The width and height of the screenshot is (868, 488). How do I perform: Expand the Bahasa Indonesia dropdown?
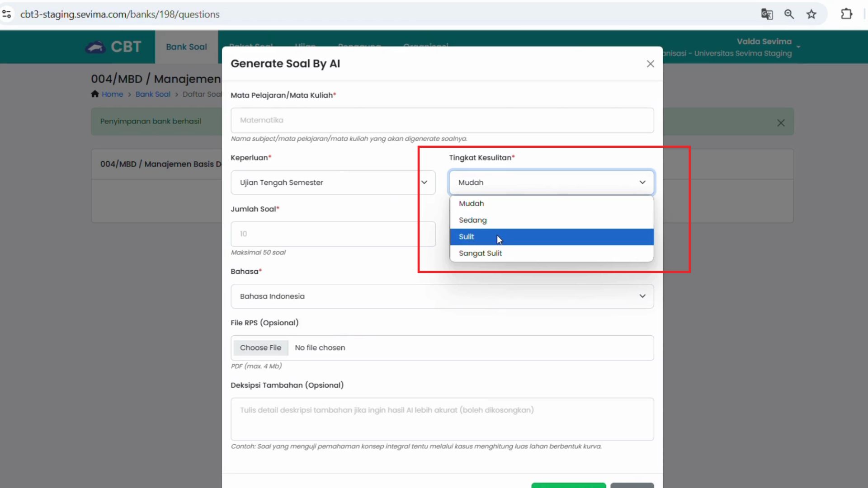(442, 296)
